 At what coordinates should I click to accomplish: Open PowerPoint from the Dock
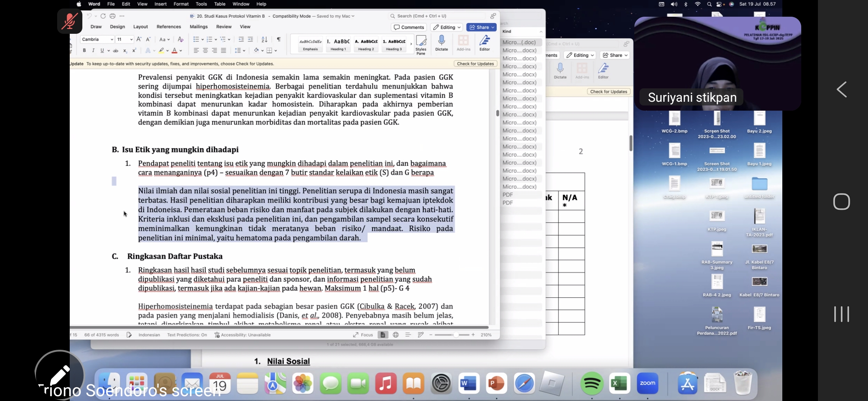496,384
